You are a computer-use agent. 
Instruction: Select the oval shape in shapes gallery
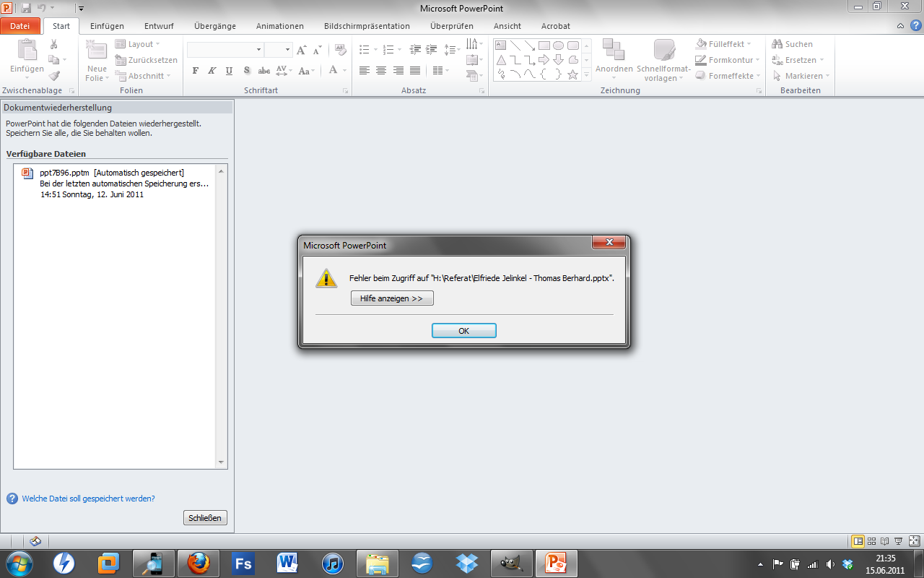[559, 46]
